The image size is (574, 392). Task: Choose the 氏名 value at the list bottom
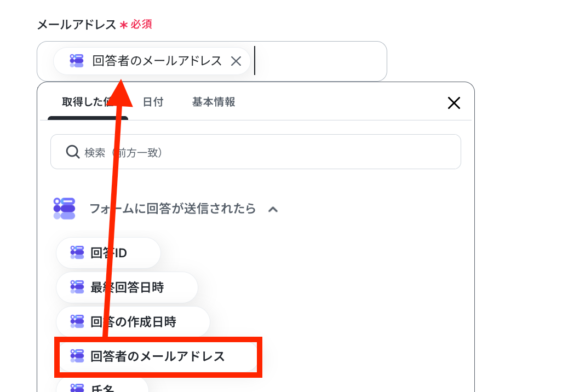pos(102,386)
